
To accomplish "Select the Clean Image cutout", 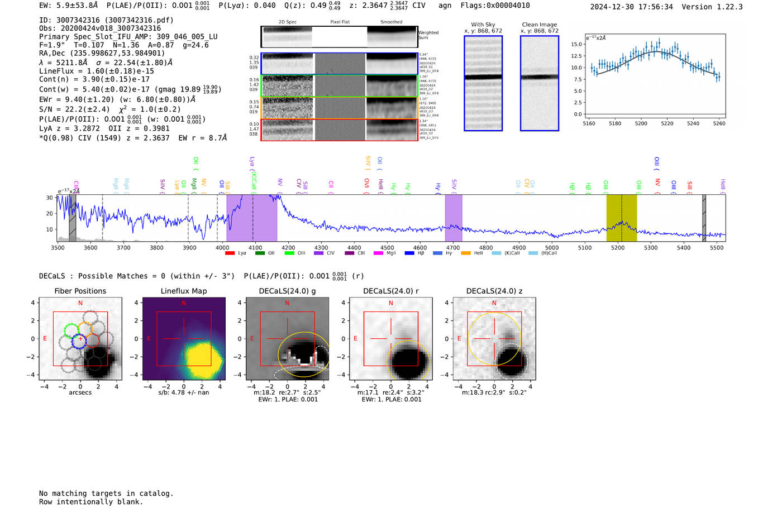I will [540, 83].
